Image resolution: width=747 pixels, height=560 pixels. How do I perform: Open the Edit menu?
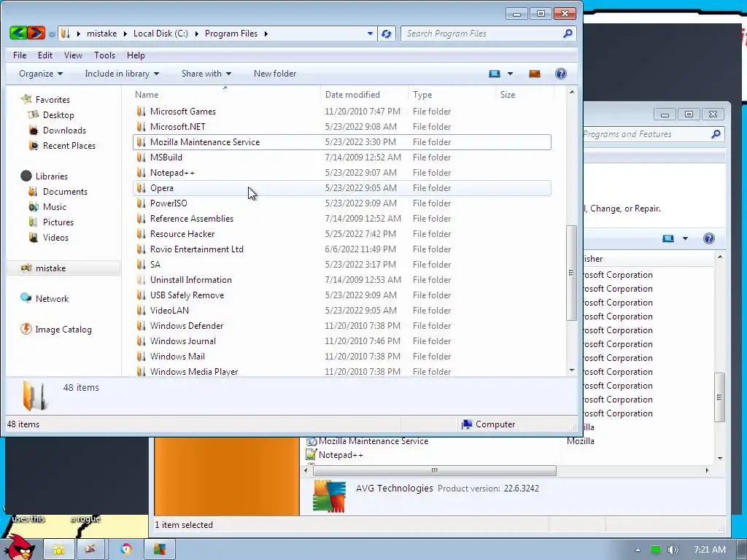click(45, 55)
